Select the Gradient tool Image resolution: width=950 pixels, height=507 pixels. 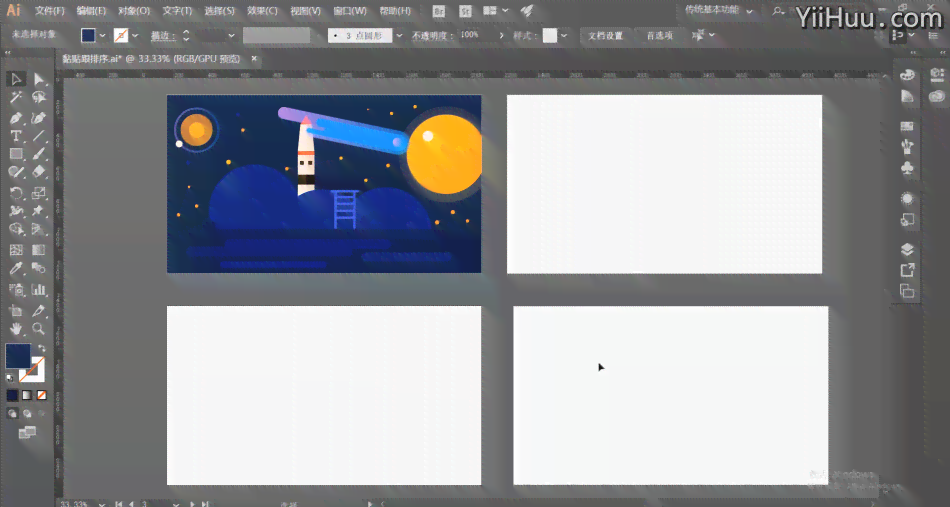[x=39, y=250]
